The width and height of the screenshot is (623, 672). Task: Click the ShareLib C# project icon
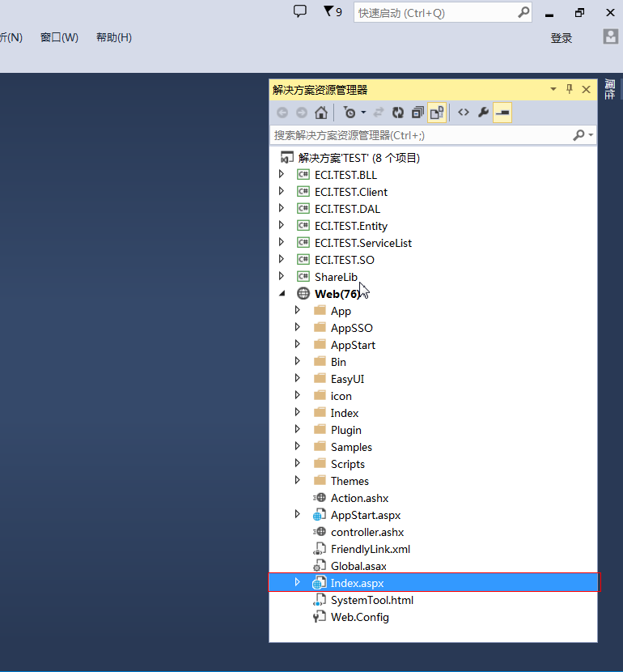(303, 276)
